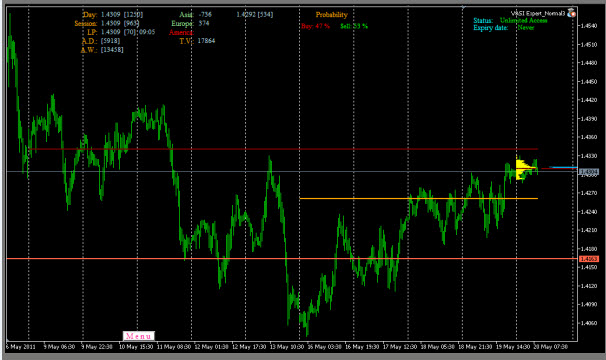Click the '18 May 21:30' time axis label
The height and width of the screenshot is (360, 606).
(475, 346)
